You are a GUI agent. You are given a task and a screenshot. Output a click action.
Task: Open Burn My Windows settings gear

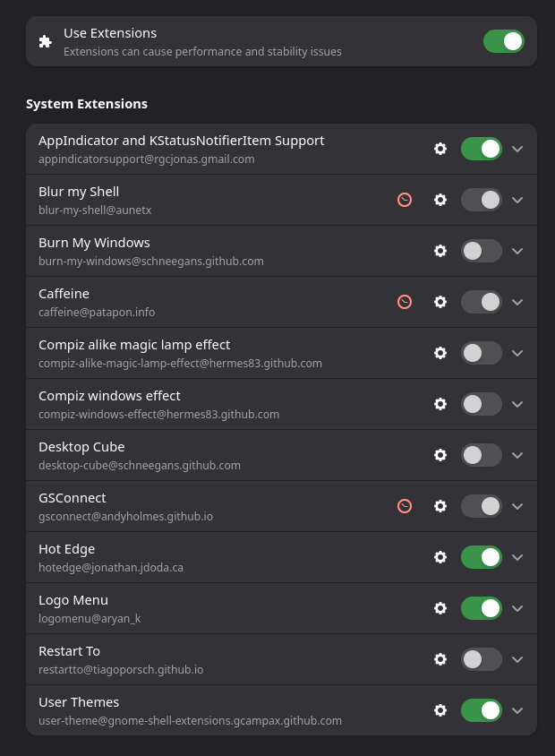pos(440,251)
